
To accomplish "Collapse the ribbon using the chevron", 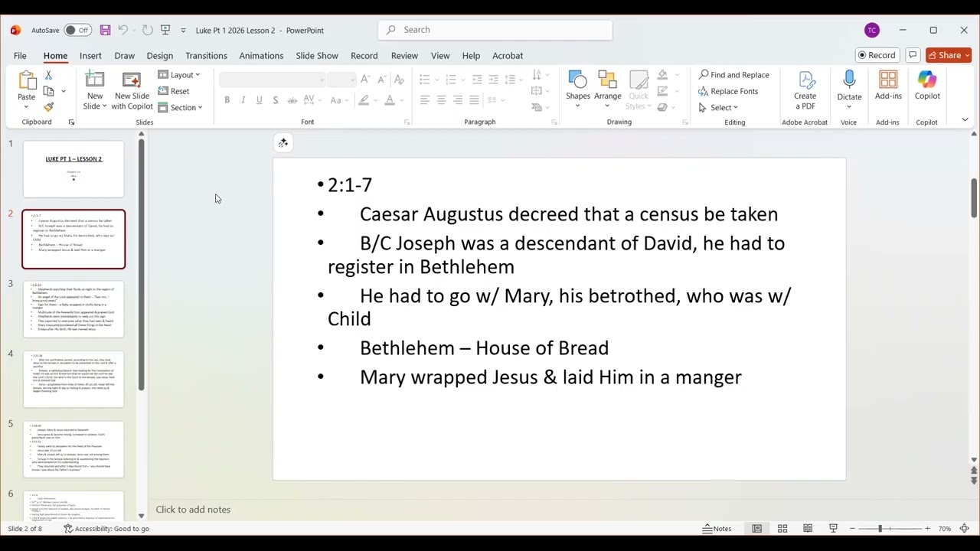I will click(x=965, y=120).
